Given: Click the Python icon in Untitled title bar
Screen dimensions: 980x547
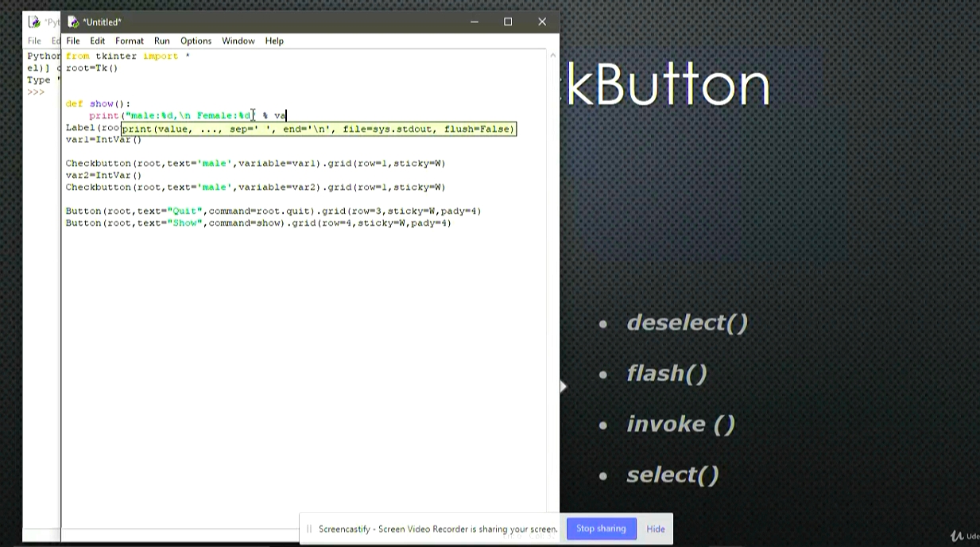Looking at the screenshot, I should 73,21.
